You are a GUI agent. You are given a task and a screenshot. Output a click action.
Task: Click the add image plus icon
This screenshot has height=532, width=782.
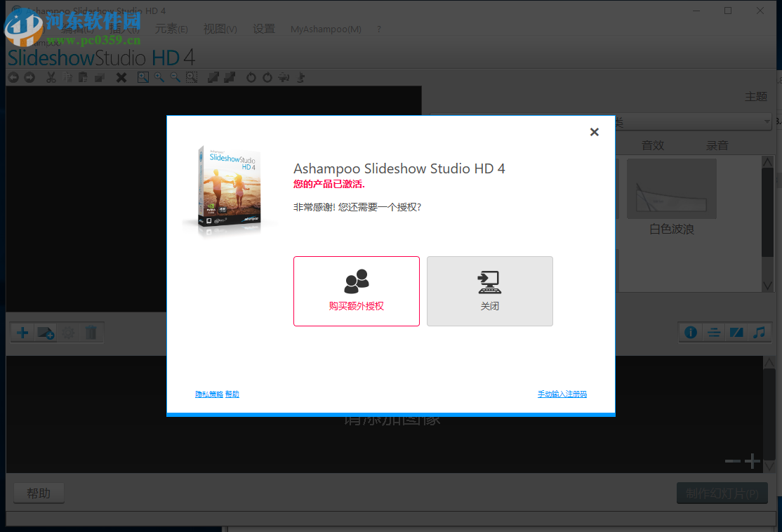22,332
